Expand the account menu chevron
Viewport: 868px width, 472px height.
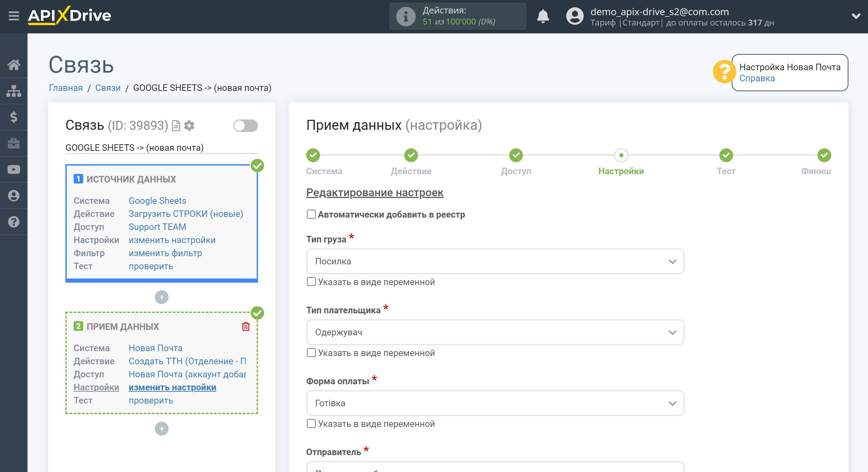[856, 16]
